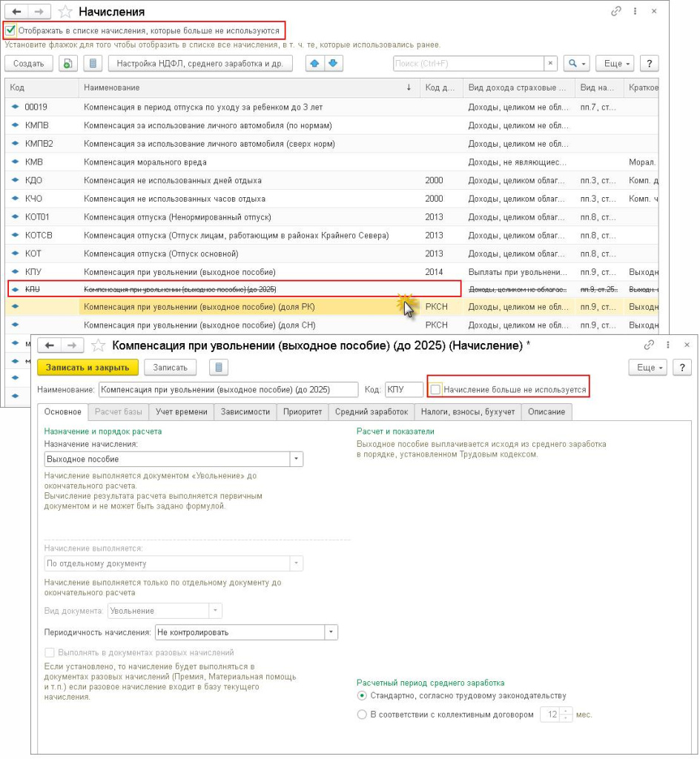Switch to the Средний заработок tab
Image resolution: width=700 pixels, height=759 pixels.
372,412
